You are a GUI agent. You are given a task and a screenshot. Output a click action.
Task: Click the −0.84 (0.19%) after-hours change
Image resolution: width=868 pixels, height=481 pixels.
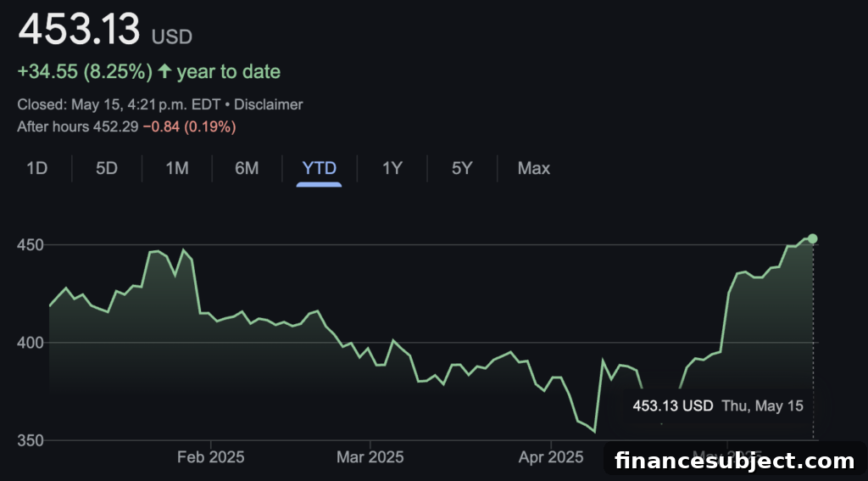click(189, 127)
